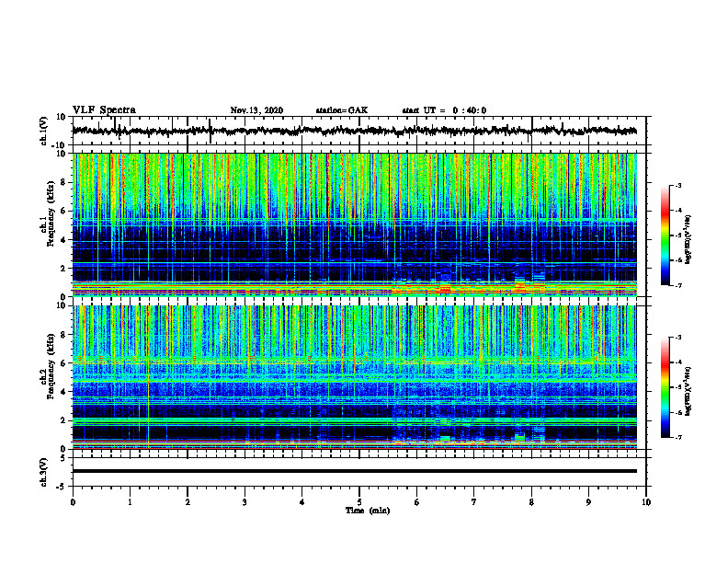
Task: Click time-axis tick label "4"
Action: click(x=302, y=502)
